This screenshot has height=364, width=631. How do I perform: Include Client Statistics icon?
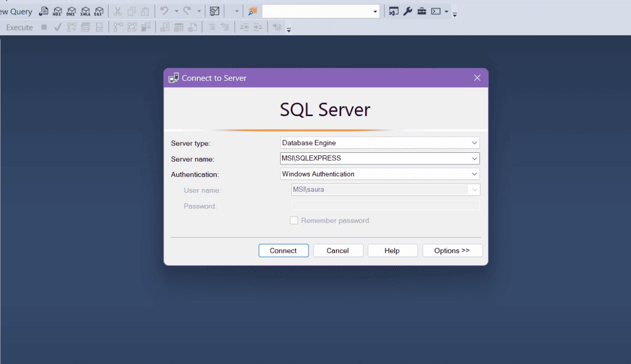(x=146, y=27)
